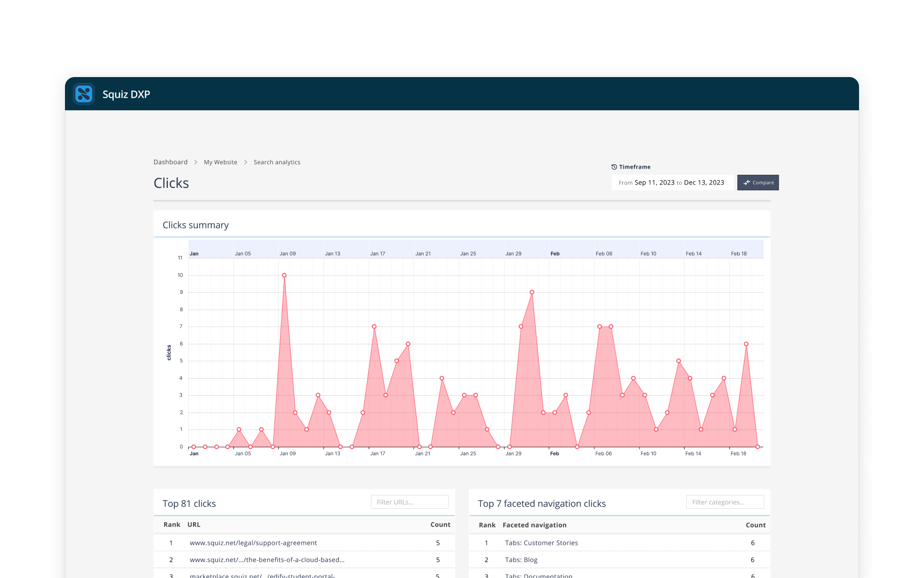Click the Squiz DXP title text

(126, 94)
